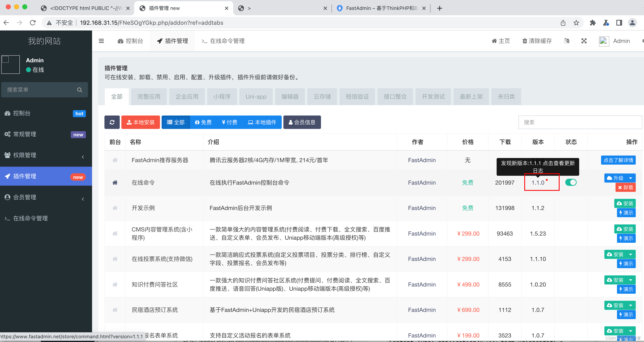The height and width of the screenshot is (342, 644).
Task: Click the fullscreen expand icon in header
Action: pyautogui.click(x=584, y=41)
